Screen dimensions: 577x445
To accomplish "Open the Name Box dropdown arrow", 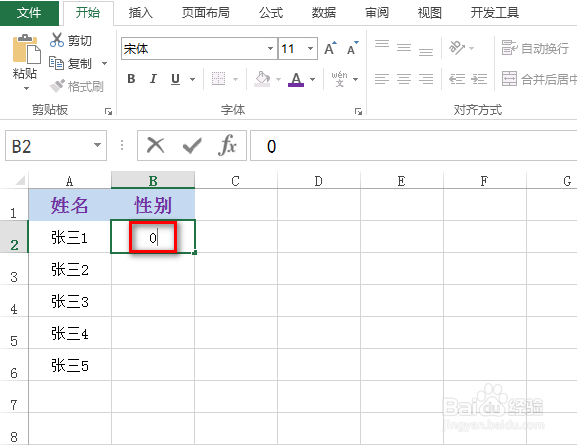I will tap(97, 145).
